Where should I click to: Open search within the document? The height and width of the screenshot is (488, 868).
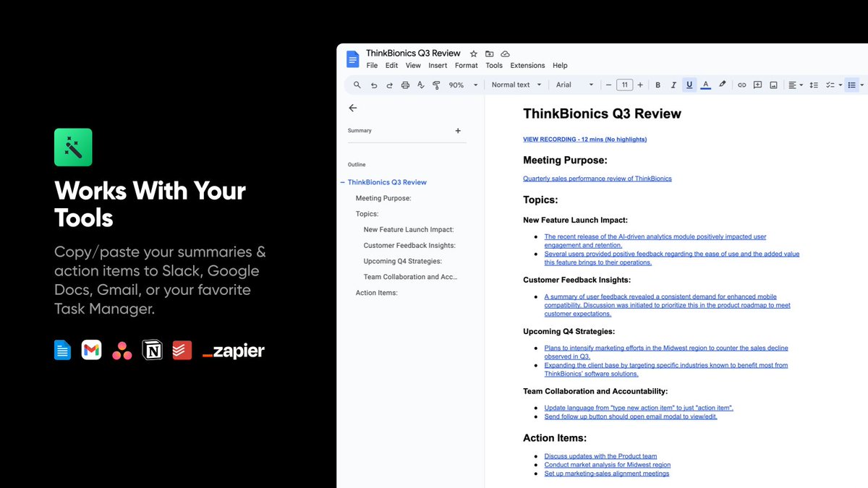tap(357, 85)
